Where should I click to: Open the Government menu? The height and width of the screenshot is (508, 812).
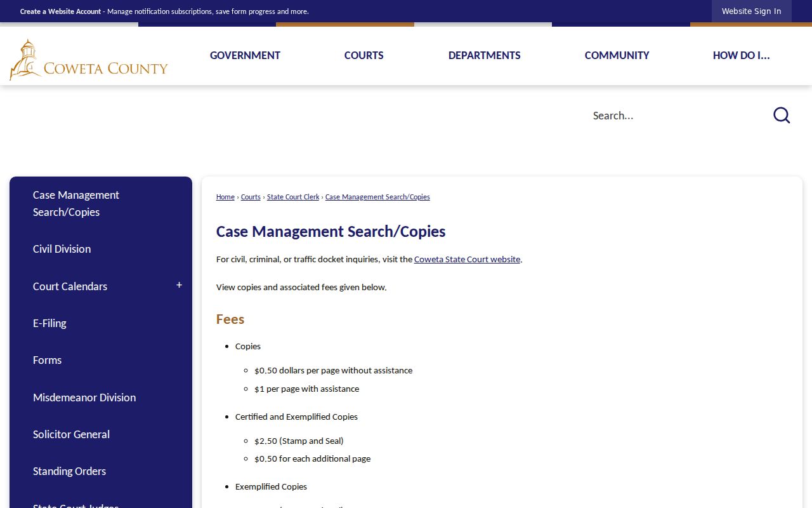[x=245, y=55]
